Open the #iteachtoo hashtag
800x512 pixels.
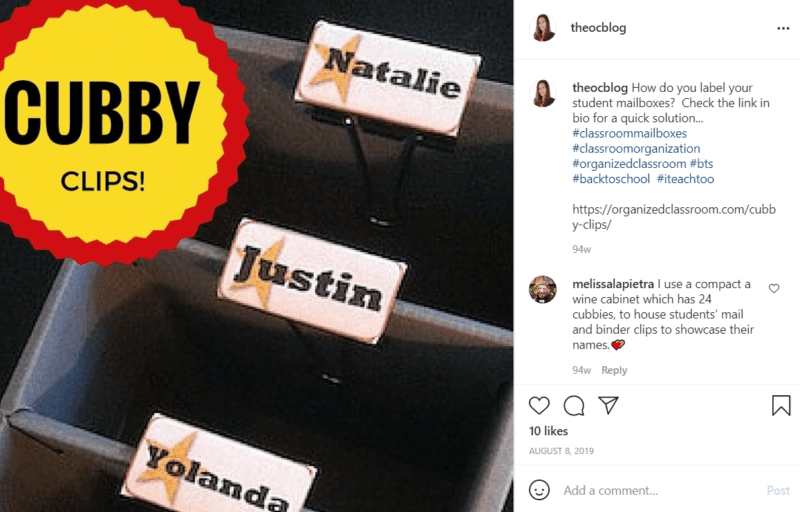[x=685, y=179]
